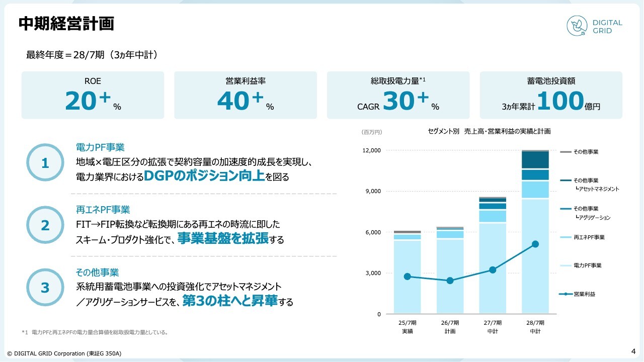
Task: Click the 中期経営計画 slide title
Action: [66, 24]
